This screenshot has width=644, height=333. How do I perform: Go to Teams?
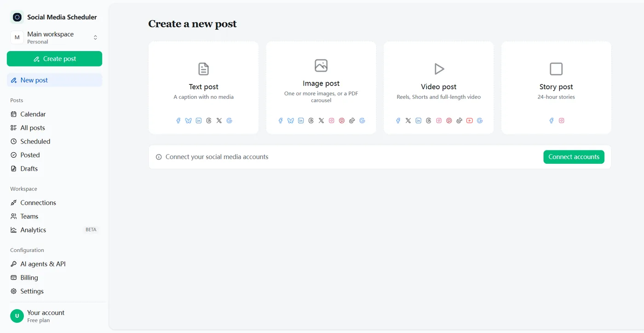coord(54,216)
